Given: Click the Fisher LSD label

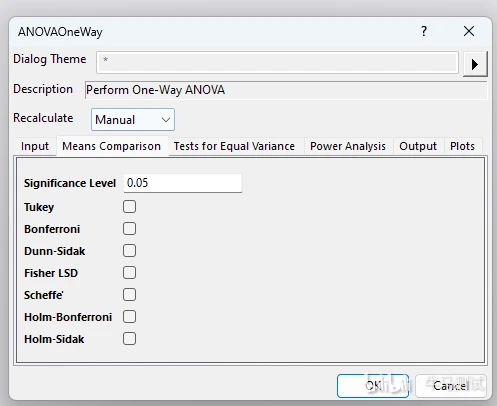Looking at the screenshot, I should click(x=51, y=273).
